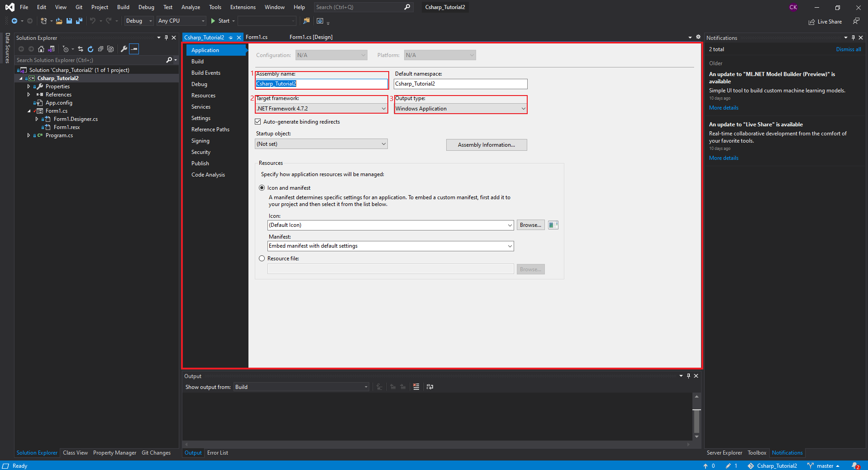Open the Manifest dropdown
868x470 pixels.
(x=391, y=246)
